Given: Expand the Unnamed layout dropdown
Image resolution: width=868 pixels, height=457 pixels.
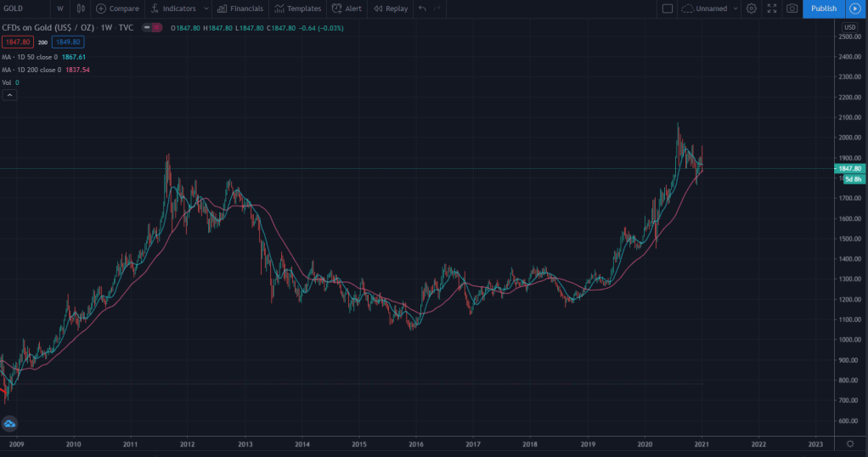Looking at the screenshot, I should point(735,8).
